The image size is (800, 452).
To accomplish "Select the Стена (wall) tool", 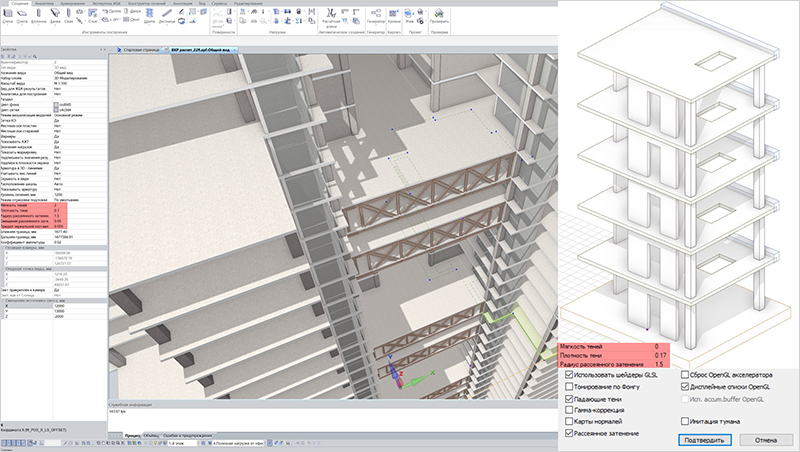I will pyautogui.click(x=8, y=16).
